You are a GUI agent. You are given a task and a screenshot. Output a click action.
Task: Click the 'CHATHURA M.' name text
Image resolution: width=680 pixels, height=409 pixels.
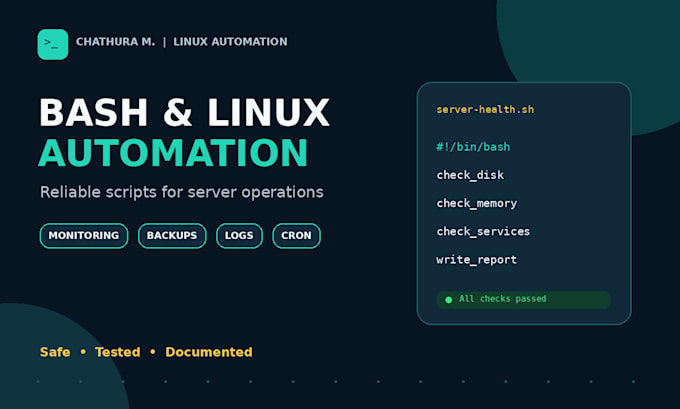click(x=115, y=42)
